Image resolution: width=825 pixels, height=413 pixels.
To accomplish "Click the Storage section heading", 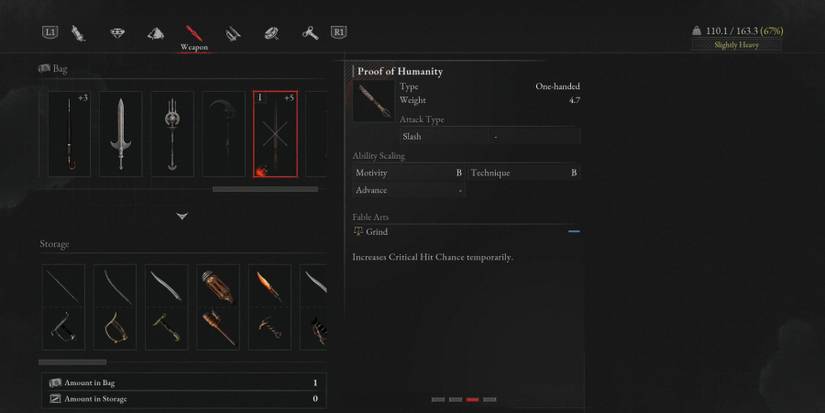I will click(x=54, y=244).
